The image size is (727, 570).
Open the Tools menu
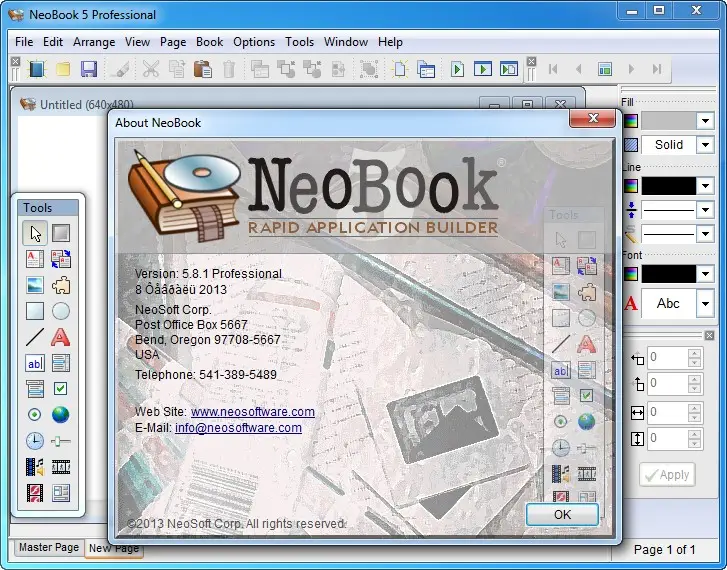point(300,42)
